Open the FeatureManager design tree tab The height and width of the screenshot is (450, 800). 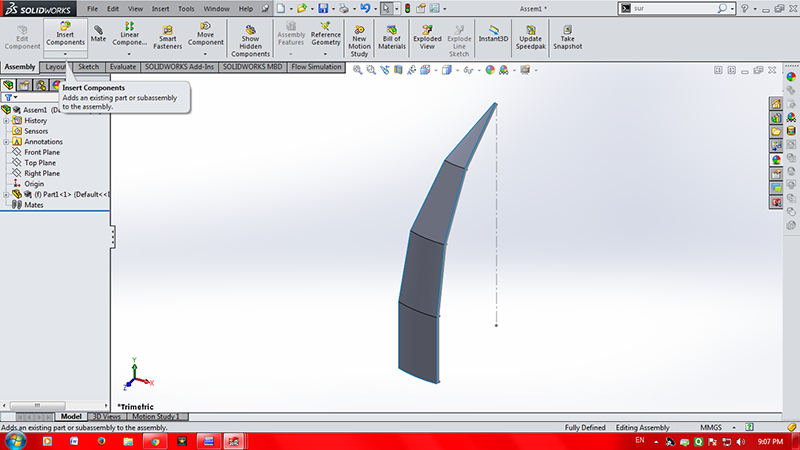tap(8, 85)
